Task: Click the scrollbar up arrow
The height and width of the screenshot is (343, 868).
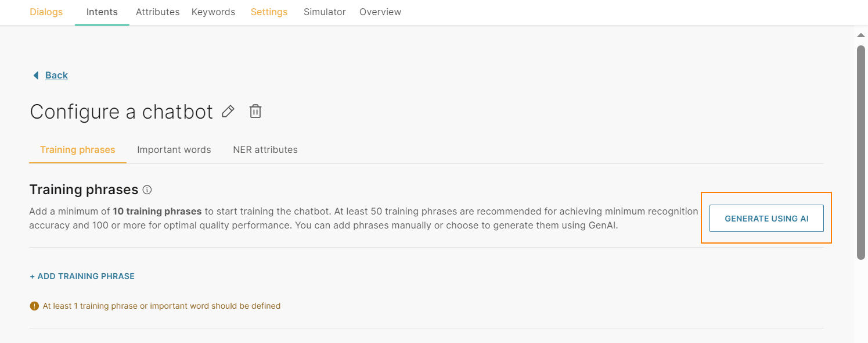Action: tap(861, 35)
